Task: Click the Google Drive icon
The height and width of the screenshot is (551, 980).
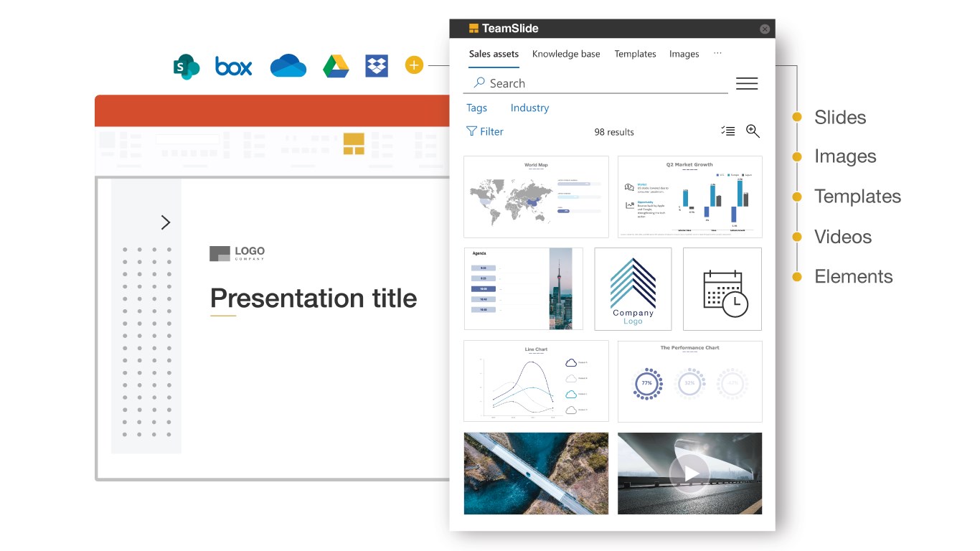Action: [336, 66]
